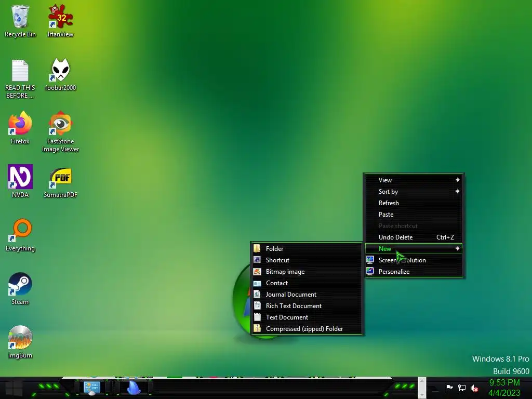Select the NVDA desktop shortcut
The width and height of the screenshot is (532, 399).
tap(20, 181)
